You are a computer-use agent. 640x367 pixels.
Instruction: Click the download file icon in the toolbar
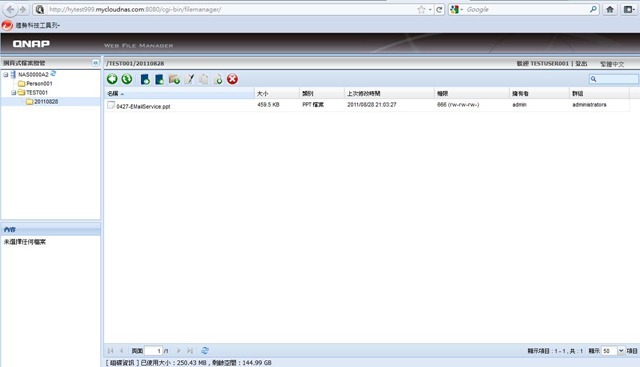click(x=159, y=79)
